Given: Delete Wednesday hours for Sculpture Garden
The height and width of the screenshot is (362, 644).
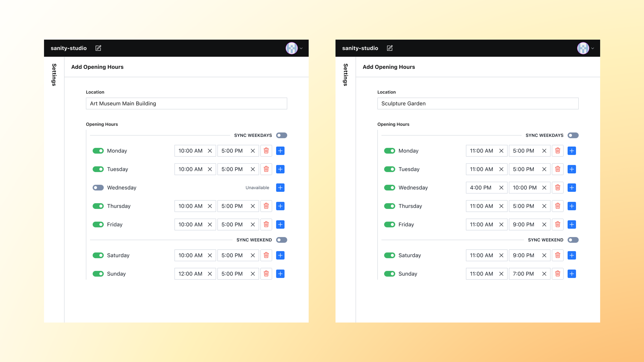Looking at the screenshot, I should (x=558, y=188).
